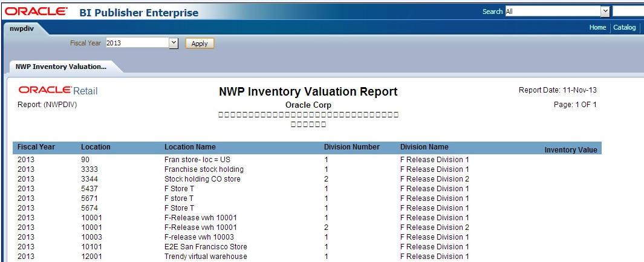Viewport: 644px width, 262px height.
Task: Click location cell 90
Action: pyautogui.click(x=85, y=160)
